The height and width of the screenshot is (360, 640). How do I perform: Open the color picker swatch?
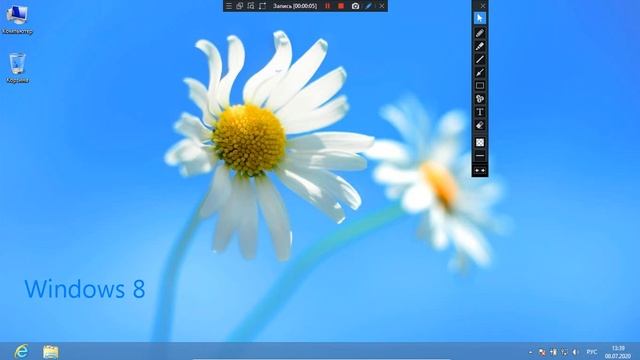click(480, 142)
